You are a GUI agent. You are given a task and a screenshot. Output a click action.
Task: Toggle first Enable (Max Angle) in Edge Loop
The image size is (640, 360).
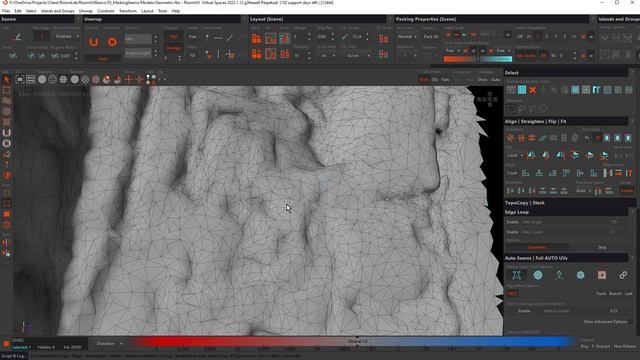(512, 222)
